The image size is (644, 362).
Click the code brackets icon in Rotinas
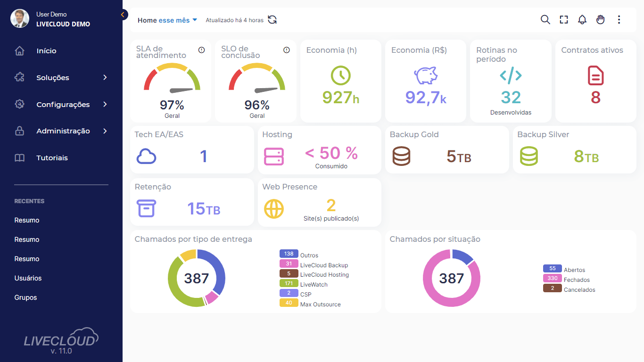click(511, 75)
